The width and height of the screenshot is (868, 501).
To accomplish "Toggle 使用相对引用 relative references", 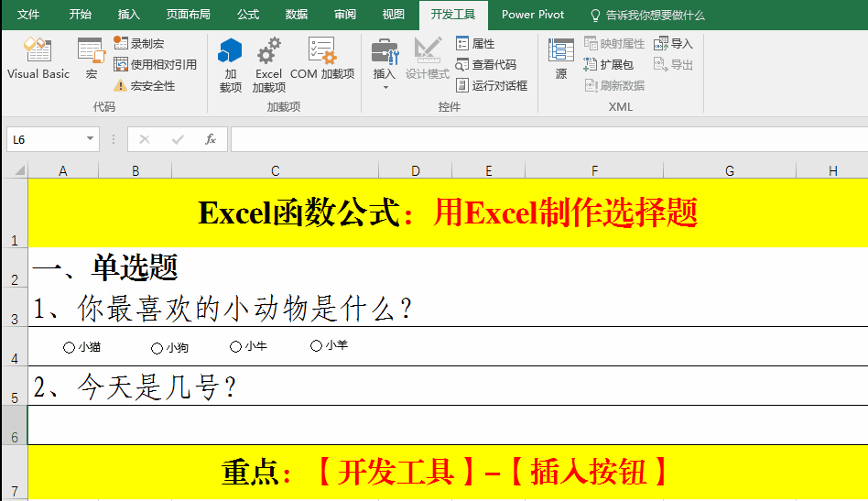I will [x=155, y=64].
